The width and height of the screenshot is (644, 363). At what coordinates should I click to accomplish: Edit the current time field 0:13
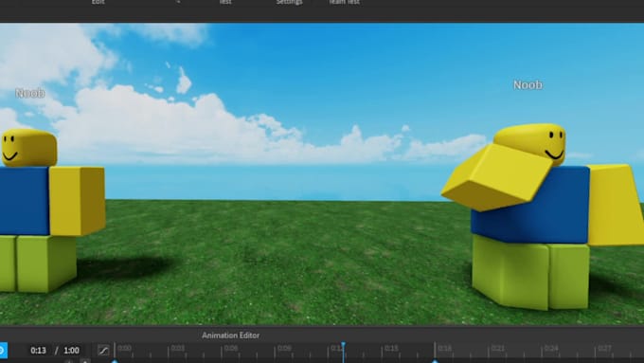click(x=38, y=351)
